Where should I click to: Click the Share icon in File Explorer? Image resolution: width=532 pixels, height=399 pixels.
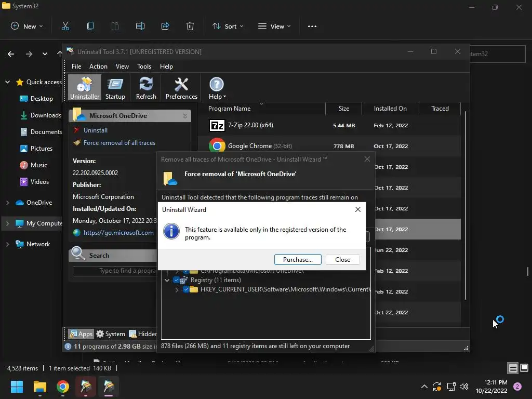[x=165, y=26]
